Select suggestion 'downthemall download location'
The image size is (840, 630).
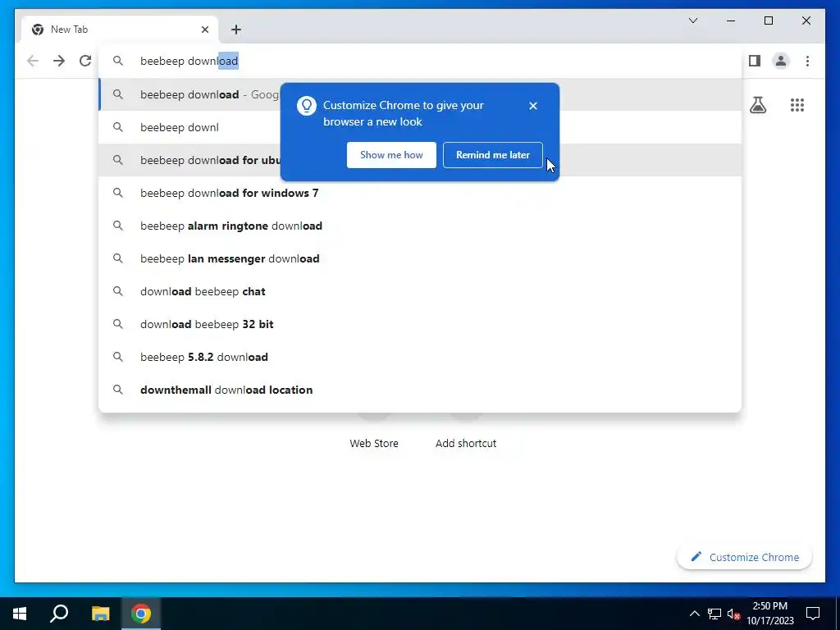420,390
